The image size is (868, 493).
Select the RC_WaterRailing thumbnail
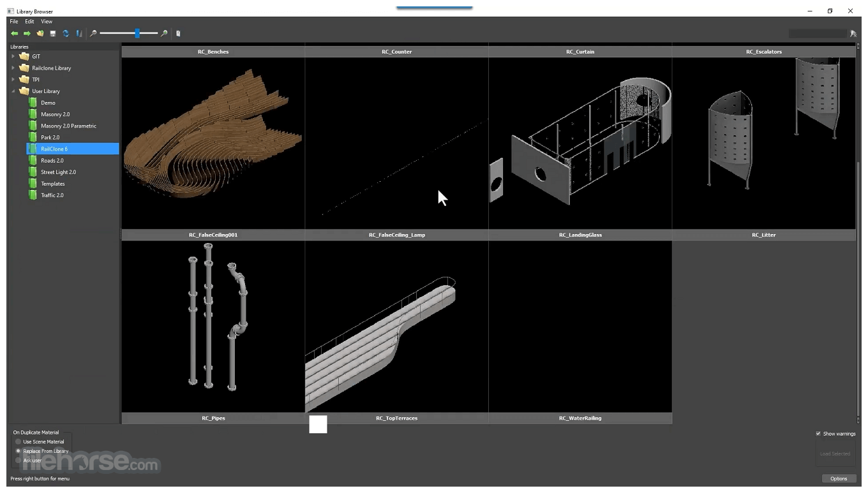[x=580, y=327]
